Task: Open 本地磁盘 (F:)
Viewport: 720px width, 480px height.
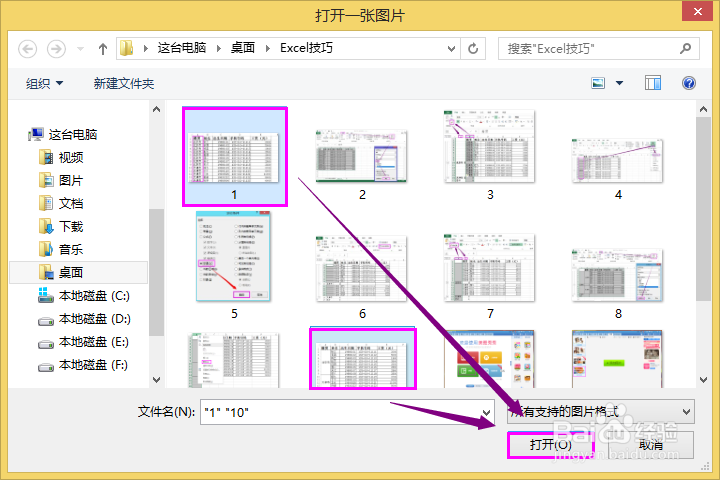Action: coord(83,365)
